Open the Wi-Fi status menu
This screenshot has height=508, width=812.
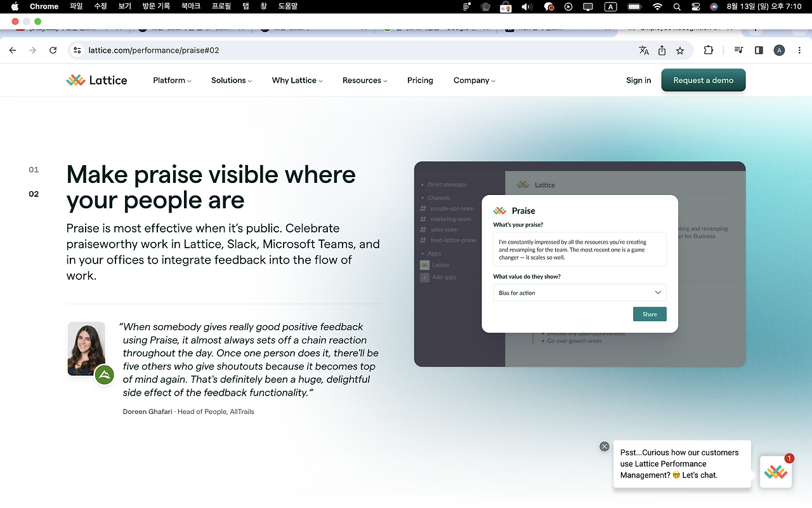pyautogui.click(x=657, y=6)
